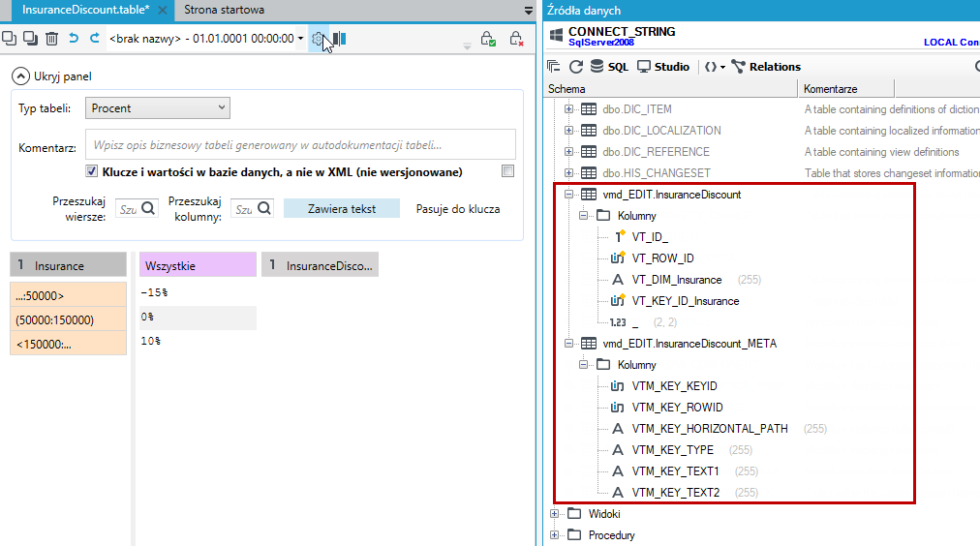Open Studio from the data sources toolbar

pos(663,66)
